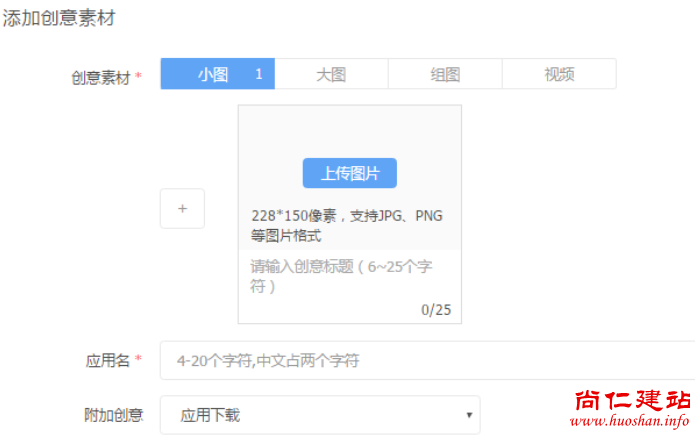Expand the 附加创意 dropdown showing 应用下载
Image resolution: width=695 pixels, height=440 pixels.
pyautogui.click(x=320, y=415)
